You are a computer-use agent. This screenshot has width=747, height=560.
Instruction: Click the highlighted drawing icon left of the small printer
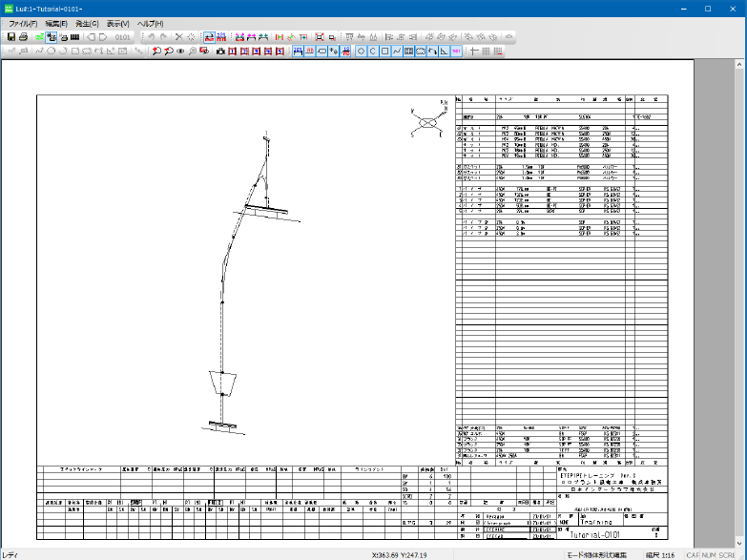tap(52, 36)
